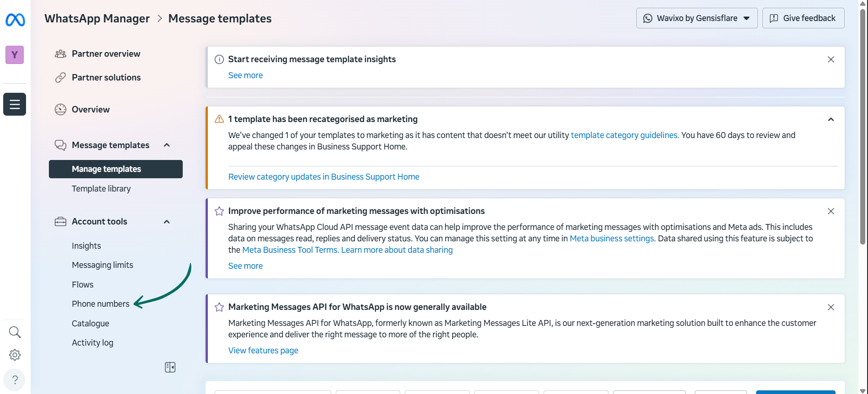Screen dimensions: 868x394
Task: Dismiss the template insights banner
Action: coord(831,59)
